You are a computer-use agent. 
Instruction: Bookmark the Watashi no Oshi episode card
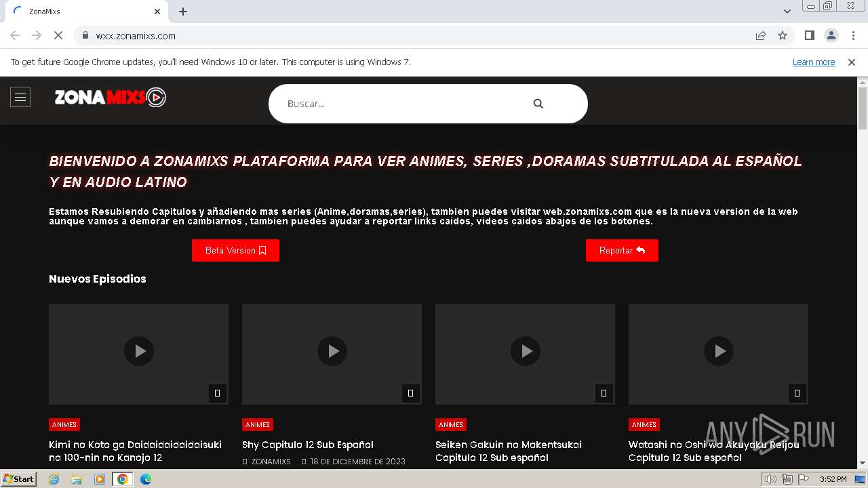797,392
